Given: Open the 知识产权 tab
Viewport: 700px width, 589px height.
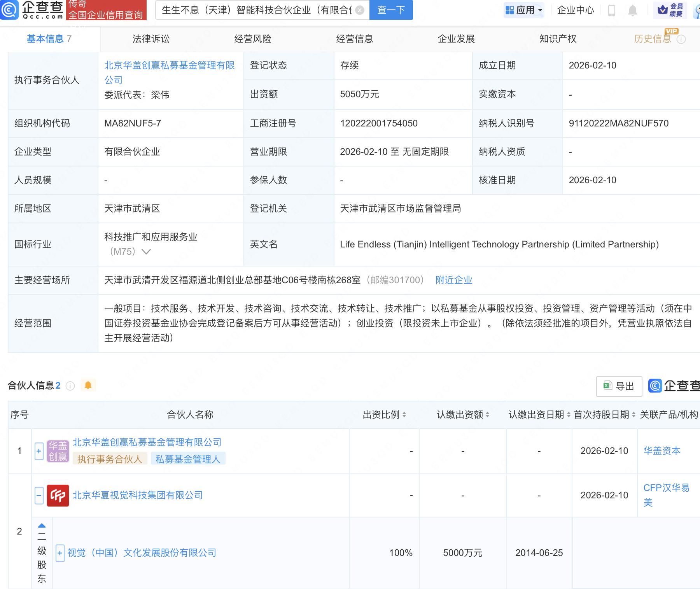Looking at the screenshot, I should click(558, 39).
